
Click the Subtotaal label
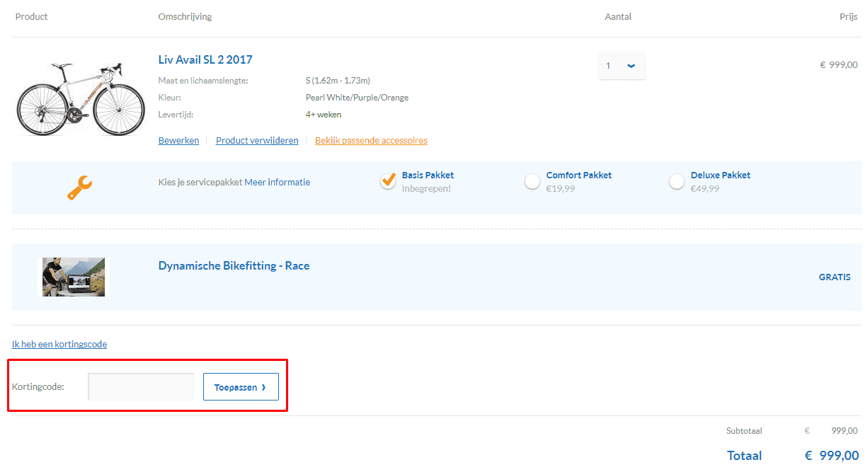[x=744, y=430]
